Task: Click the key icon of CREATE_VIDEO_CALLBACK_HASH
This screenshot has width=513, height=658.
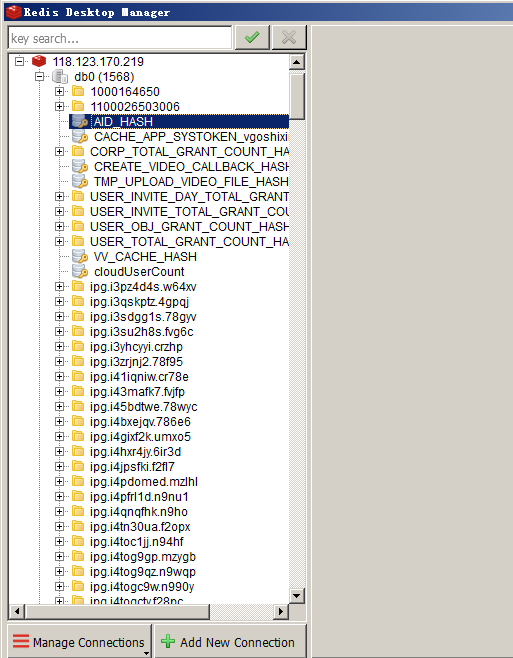Action: pos(79,167)
